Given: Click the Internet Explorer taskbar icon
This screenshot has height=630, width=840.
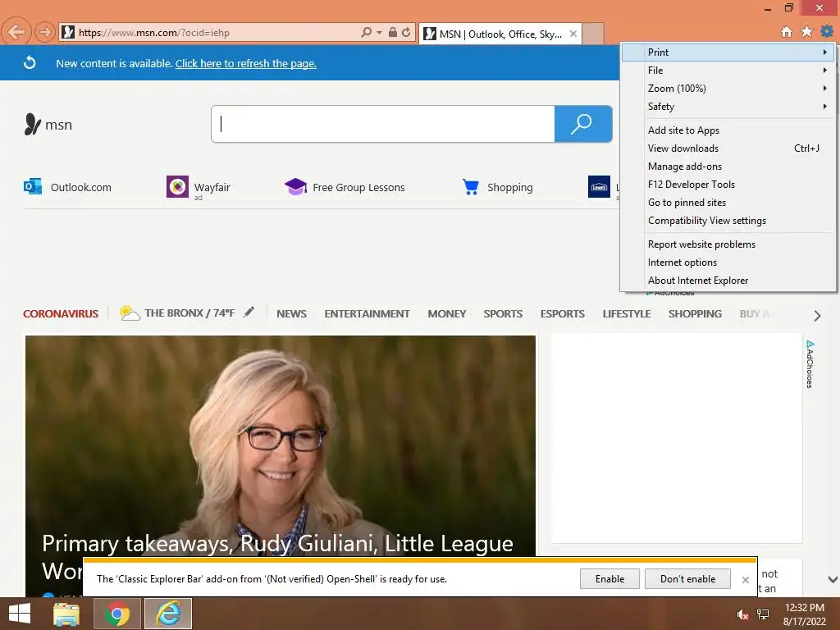Looking at the screenshot, I should pos(168,614).
